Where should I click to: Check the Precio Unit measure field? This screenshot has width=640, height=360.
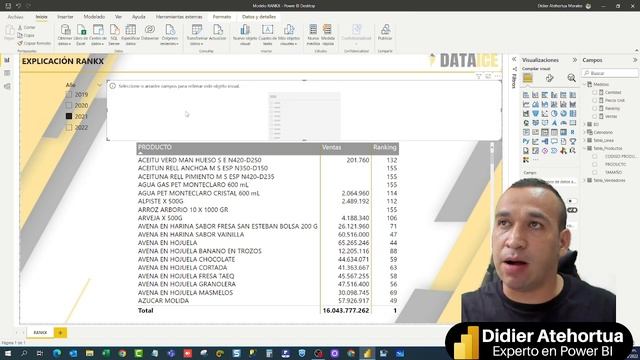[x=595, y=100]
